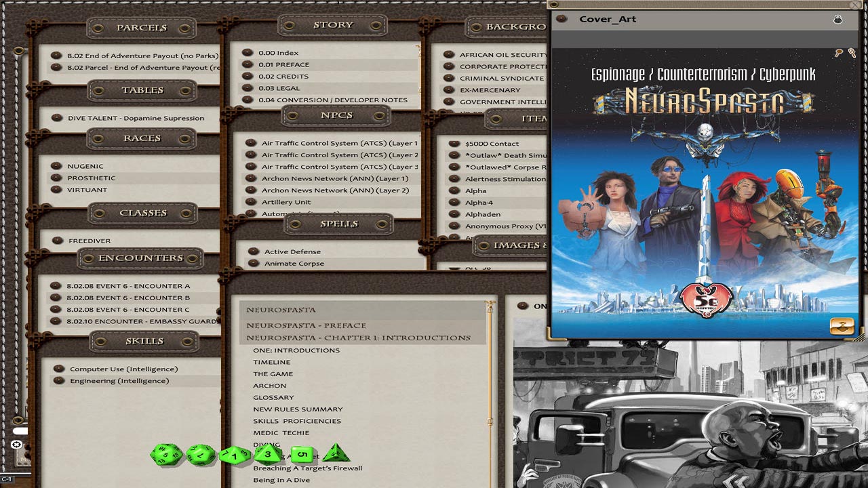Select the C-1 hotkey bar tab
Viewport: 868px width, 488px height.
click(x=8, y=479)
